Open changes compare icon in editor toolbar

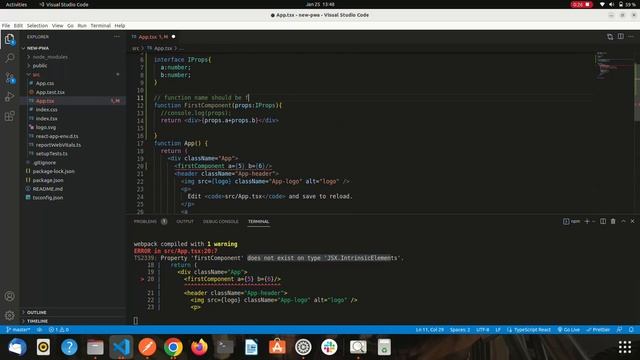(610, 36)
